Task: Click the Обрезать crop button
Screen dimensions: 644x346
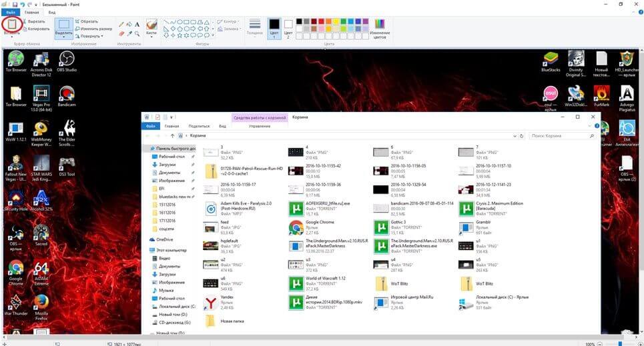Action: click(87, 21)
